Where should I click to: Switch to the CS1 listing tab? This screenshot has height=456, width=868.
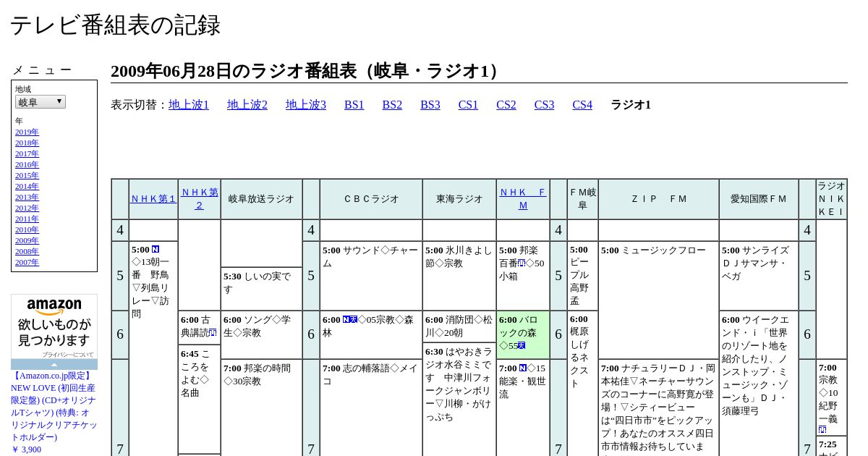coord(468,105)
